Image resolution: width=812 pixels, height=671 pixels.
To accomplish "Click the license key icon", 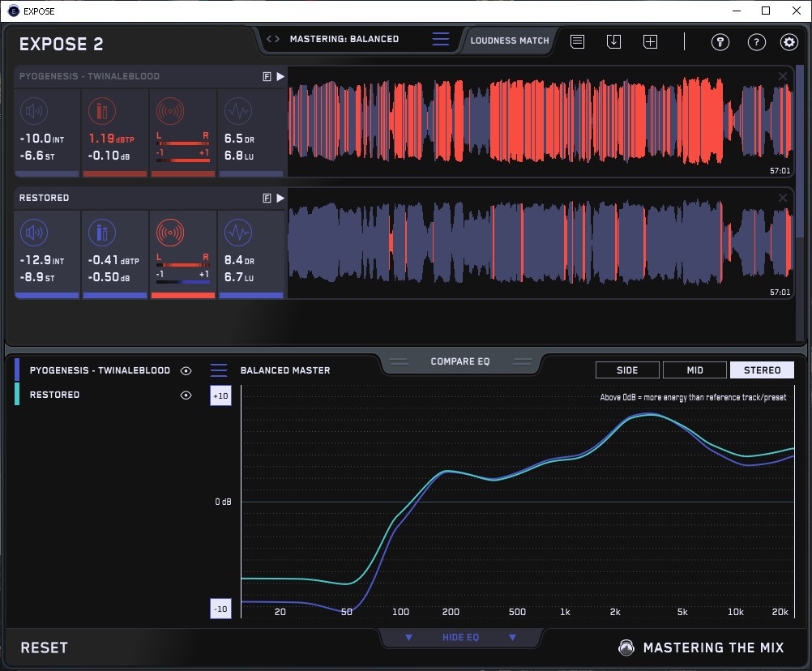I will pos(720,42).
